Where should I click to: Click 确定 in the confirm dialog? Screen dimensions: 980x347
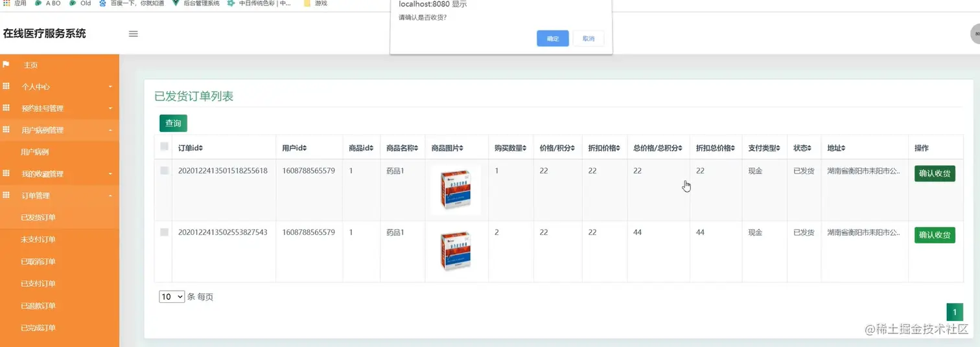[553, 38]
